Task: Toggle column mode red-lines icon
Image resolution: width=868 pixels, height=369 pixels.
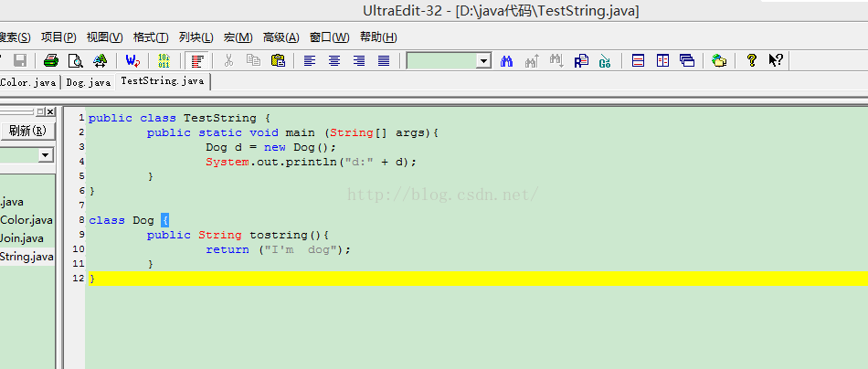Action: (x=196, y=60)
